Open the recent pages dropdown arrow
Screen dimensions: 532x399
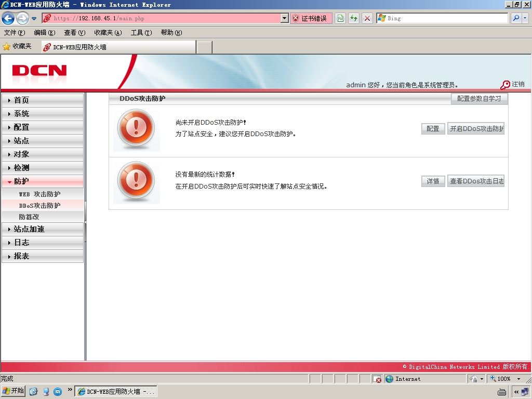click(x=34, y=18)
